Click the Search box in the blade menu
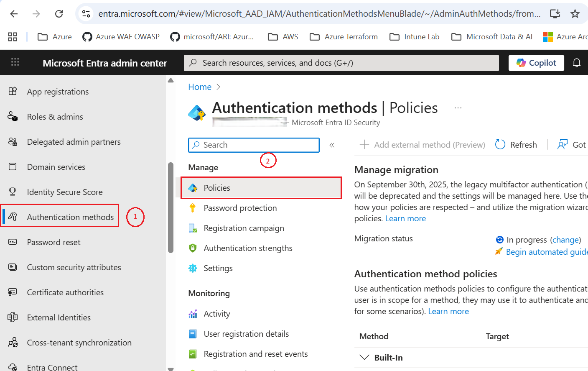 tap(254, 145)
